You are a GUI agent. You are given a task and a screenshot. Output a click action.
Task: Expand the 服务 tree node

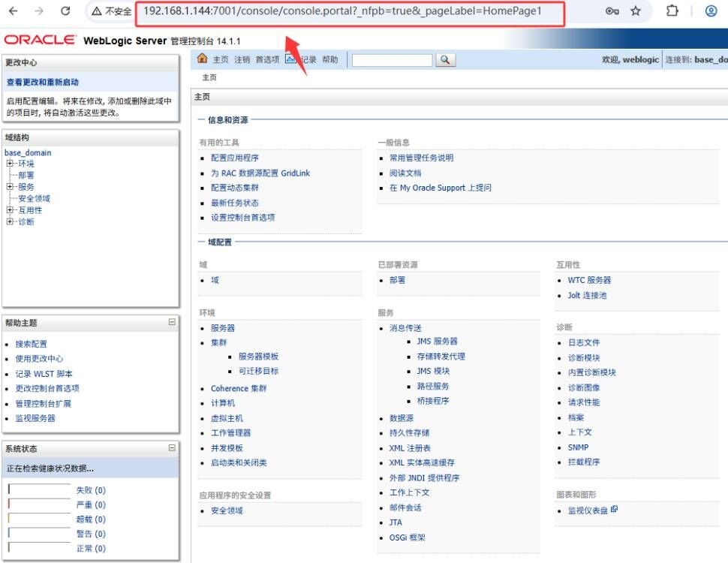9,186
